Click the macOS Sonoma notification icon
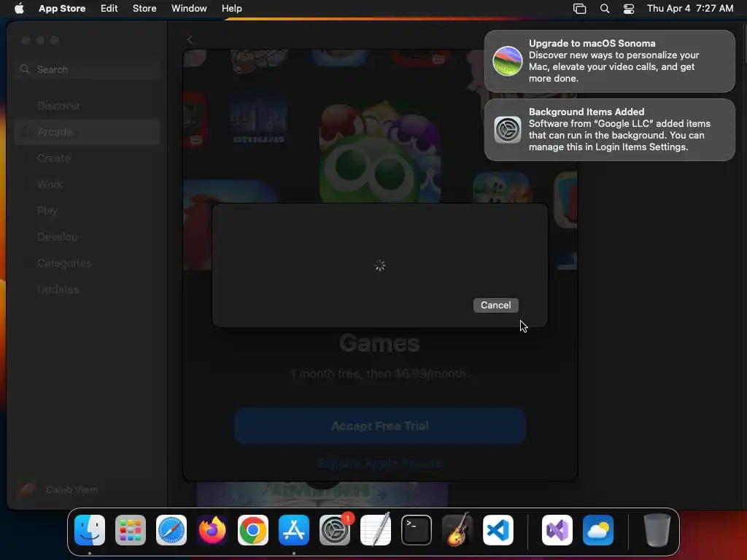This screenshot has width=747, height=560. [508, 61]
